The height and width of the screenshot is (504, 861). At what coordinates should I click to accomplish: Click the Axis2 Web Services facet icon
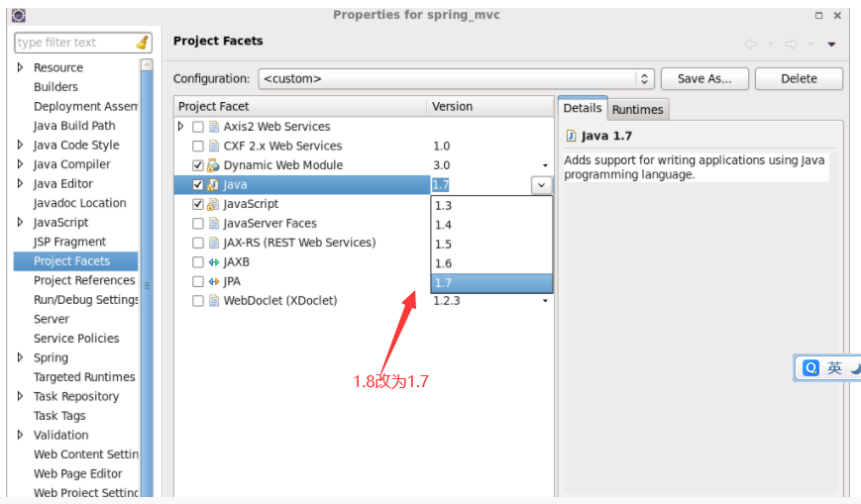pyautogui.click(x=214, y=127)
